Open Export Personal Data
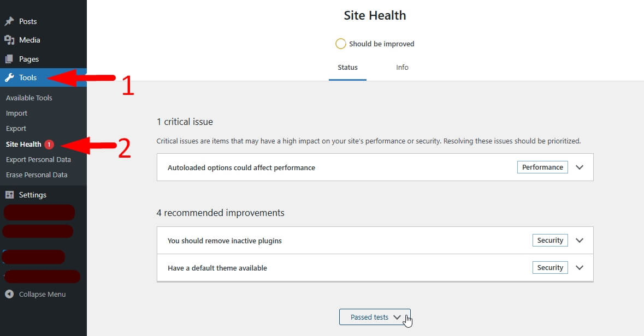This screenshot has height=336, width=644. 38,159
